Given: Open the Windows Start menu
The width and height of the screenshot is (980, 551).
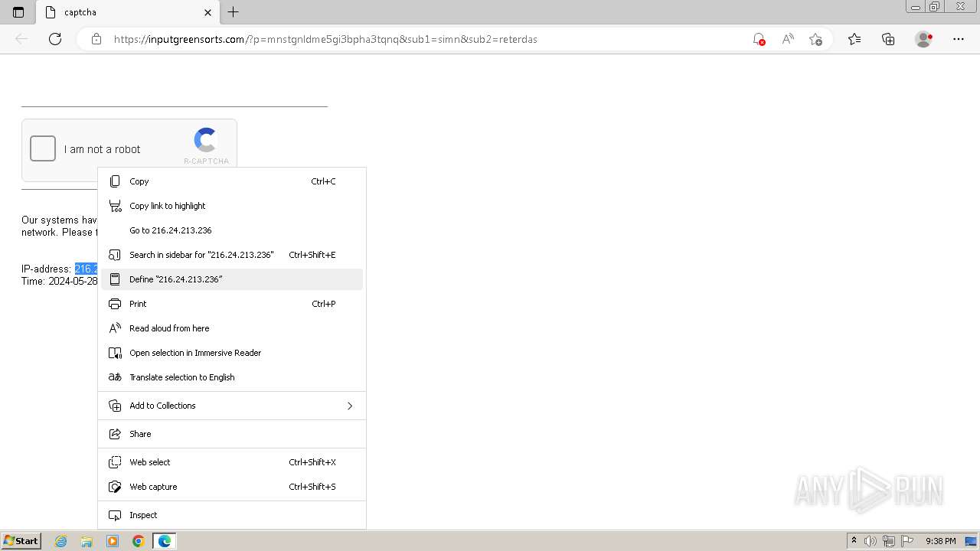Looking at the screenshot, I should [x=21, y=541].
